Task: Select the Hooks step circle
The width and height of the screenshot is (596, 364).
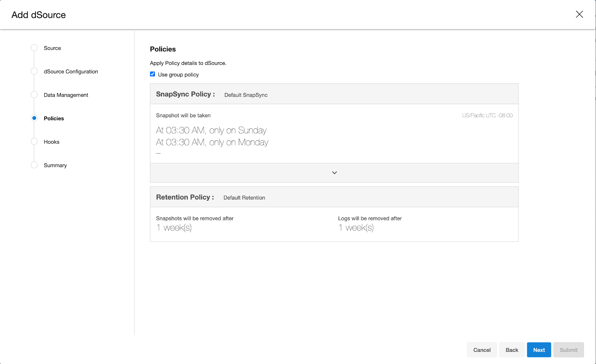Action: (34, 141)
